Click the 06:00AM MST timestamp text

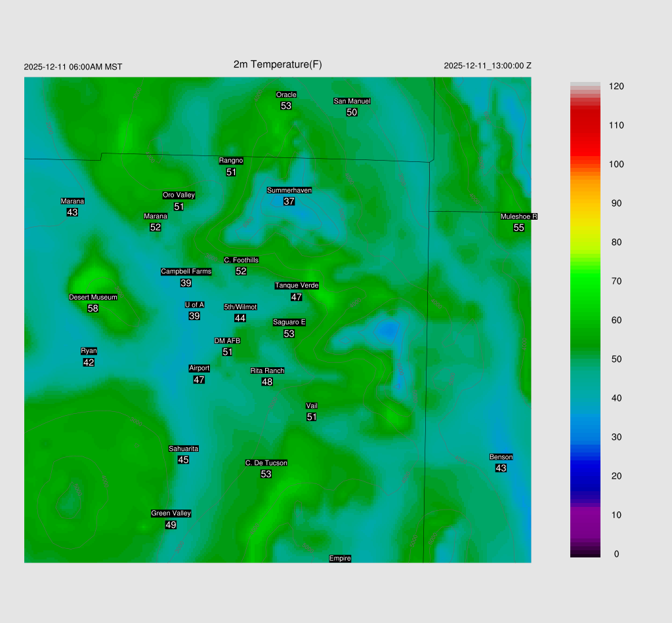click(x=96, y=67)
